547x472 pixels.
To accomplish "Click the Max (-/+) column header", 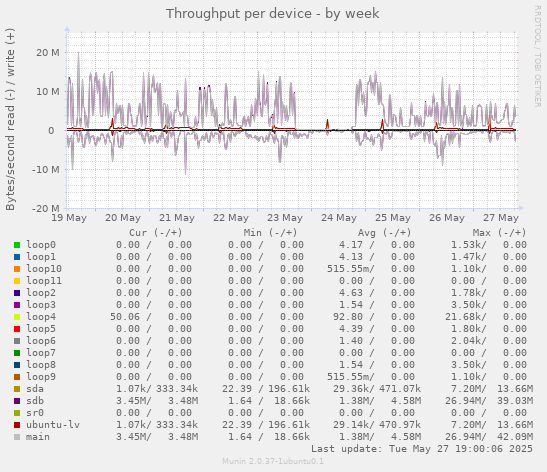I will pos(499,233).
